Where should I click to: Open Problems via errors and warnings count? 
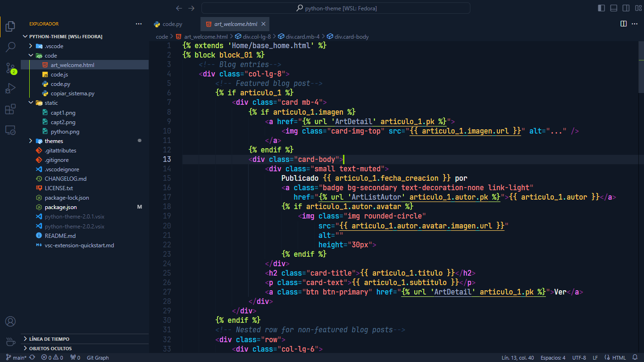(52, 358)
